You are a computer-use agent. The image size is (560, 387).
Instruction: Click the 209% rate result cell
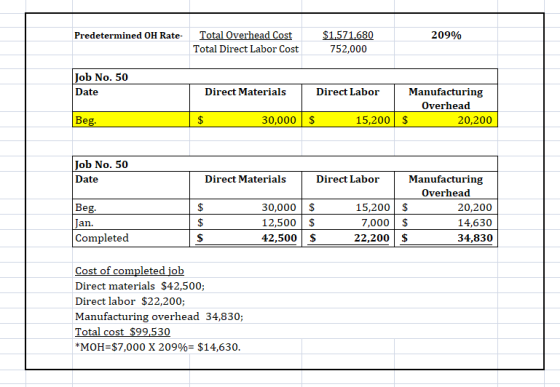[x=446, y=35]
